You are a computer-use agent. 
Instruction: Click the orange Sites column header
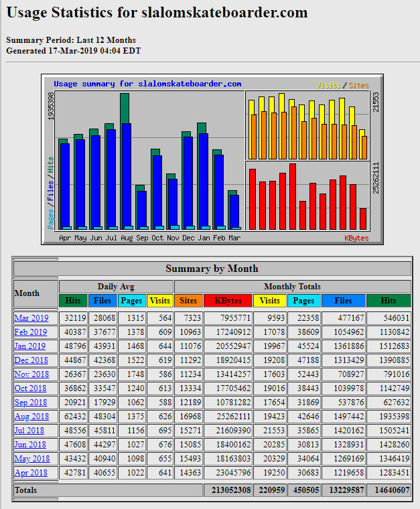(x=188, y=301)
